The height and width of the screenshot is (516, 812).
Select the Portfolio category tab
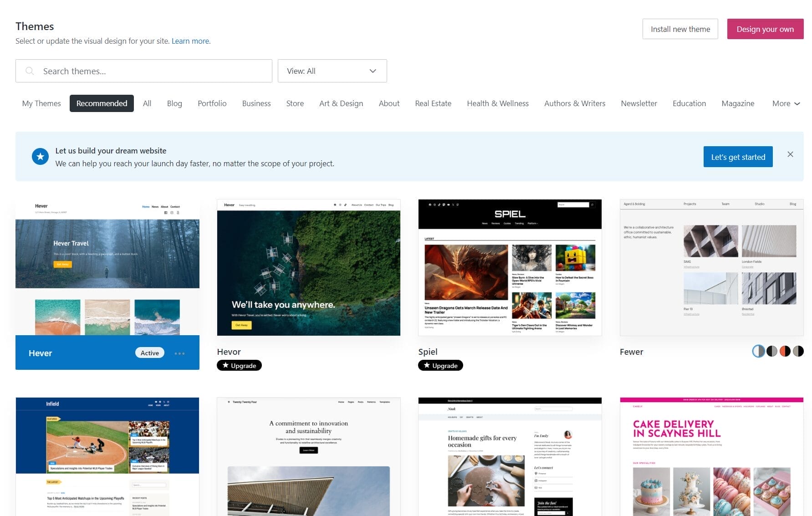[212, 103]
